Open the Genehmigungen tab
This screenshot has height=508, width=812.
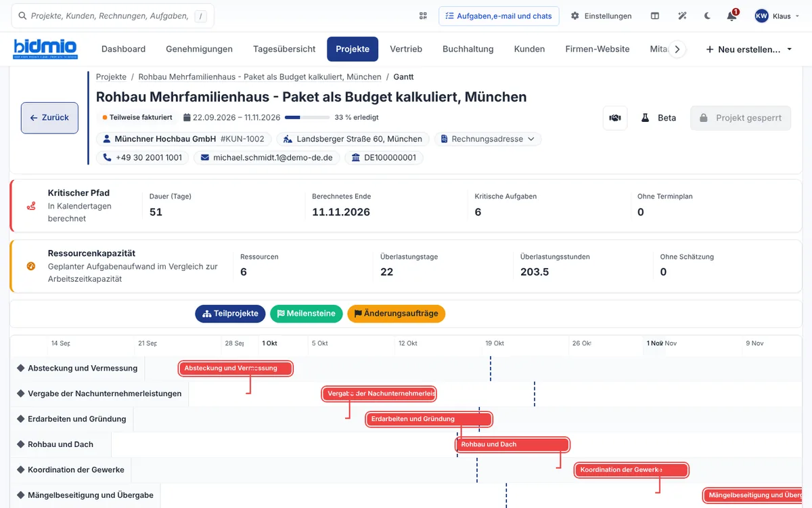pyautogui.click(x=199, y=49)
